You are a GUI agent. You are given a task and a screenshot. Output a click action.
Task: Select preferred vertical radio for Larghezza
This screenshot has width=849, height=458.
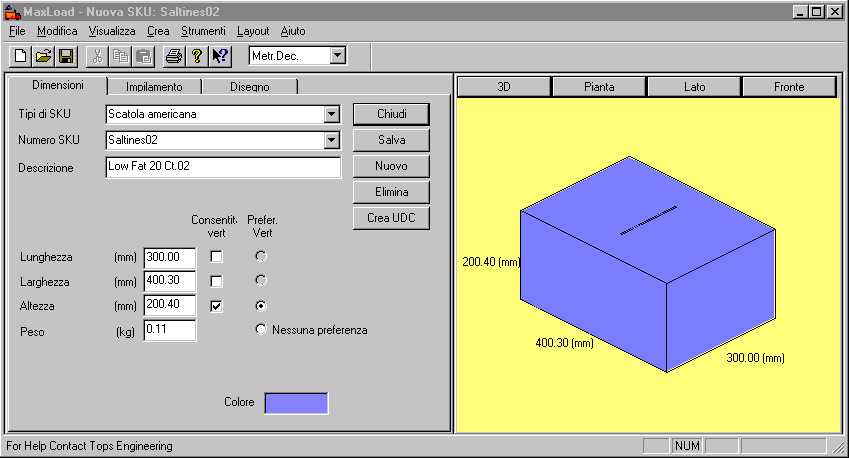(x=261, y=280)
